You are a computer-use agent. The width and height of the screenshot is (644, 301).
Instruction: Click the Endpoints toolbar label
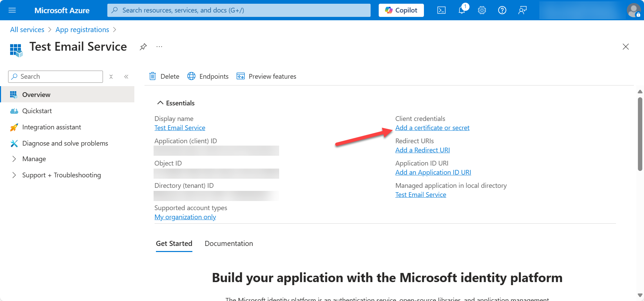tap(214, 76)
